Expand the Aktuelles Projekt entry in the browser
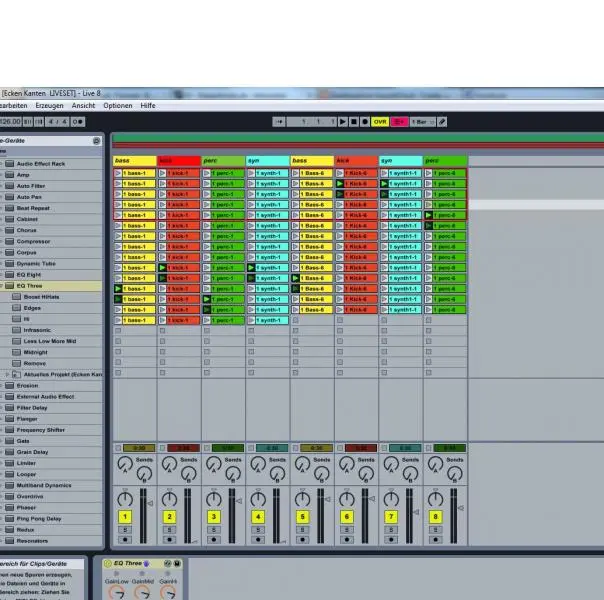 (9, 374)
